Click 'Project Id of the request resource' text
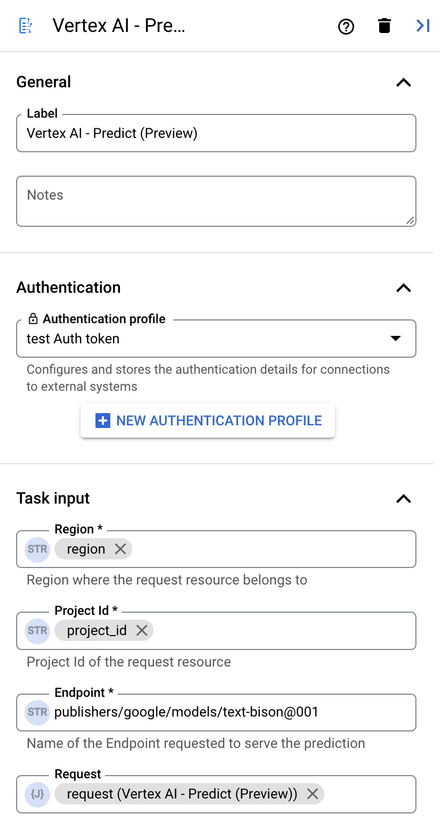The image size is (440, 823). pyautogui.click(x=129, y=661)
